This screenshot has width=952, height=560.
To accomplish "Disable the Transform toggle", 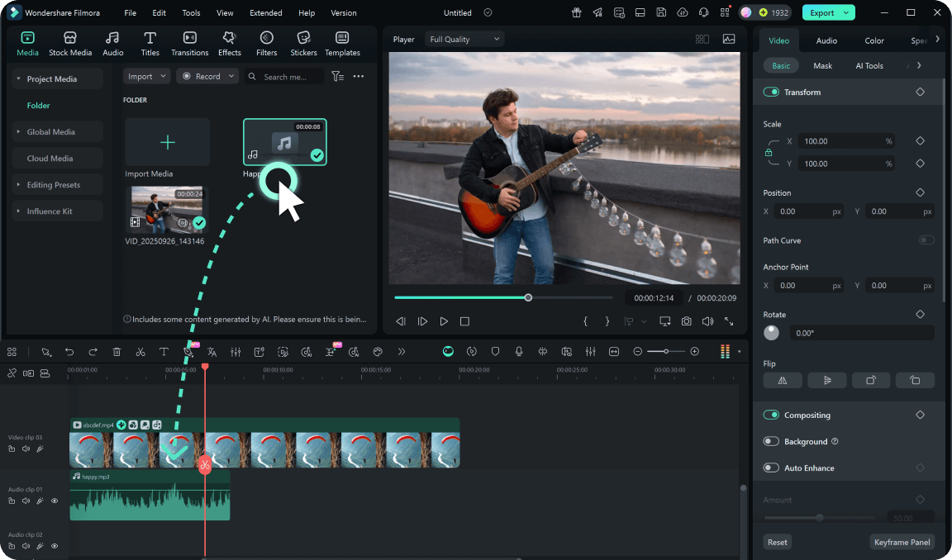I will [771, 93].
